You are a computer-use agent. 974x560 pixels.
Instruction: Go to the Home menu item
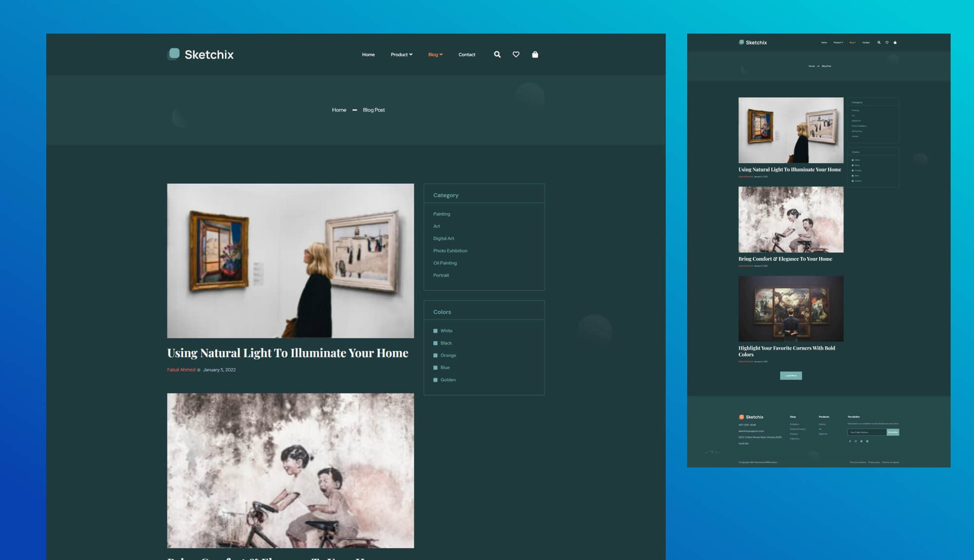coord(368,55)
